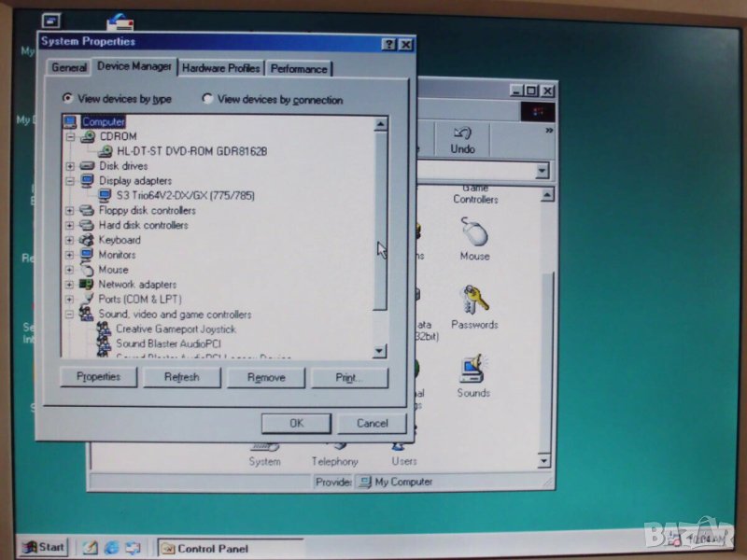Collapse the CDROM tree node
Viewport: 747px width, 560px height.
click(70, 136)
